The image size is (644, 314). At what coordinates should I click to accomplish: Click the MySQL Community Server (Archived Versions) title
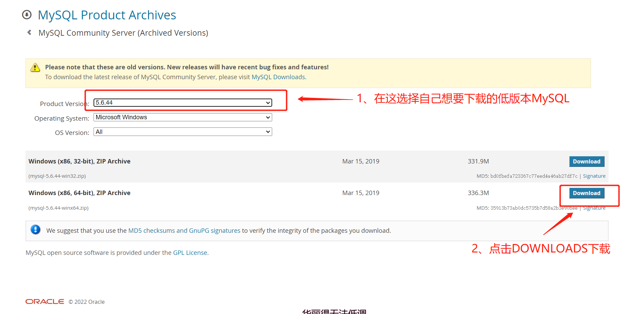123,33
